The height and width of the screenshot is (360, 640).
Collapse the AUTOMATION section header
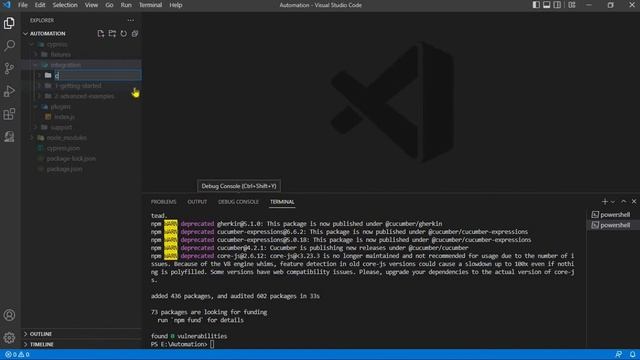pos(47,33)
